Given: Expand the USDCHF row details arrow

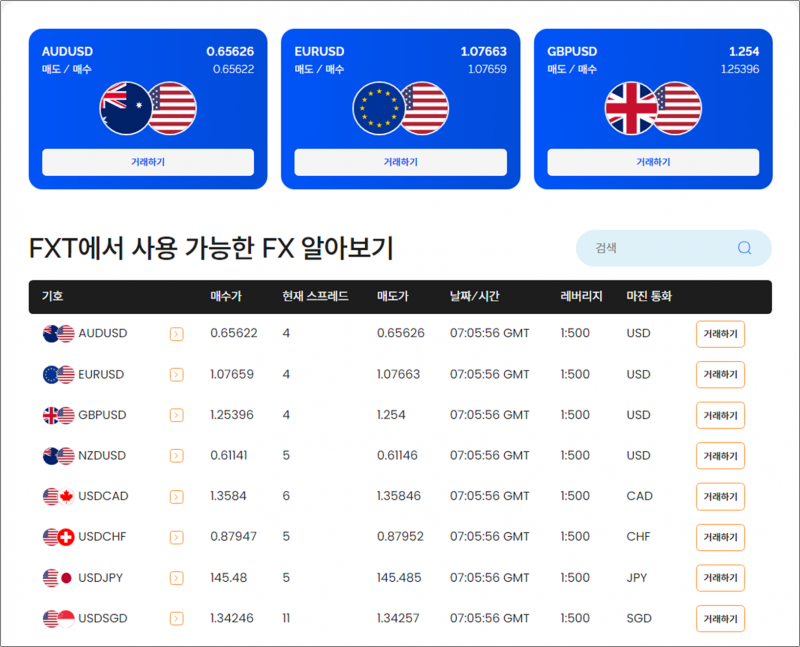Looking at the screenshot, I should [x=177, y=537].
